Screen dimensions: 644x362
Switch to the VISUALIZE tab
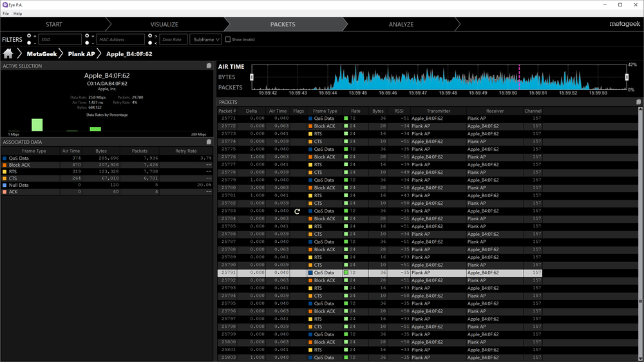(164, 24)
